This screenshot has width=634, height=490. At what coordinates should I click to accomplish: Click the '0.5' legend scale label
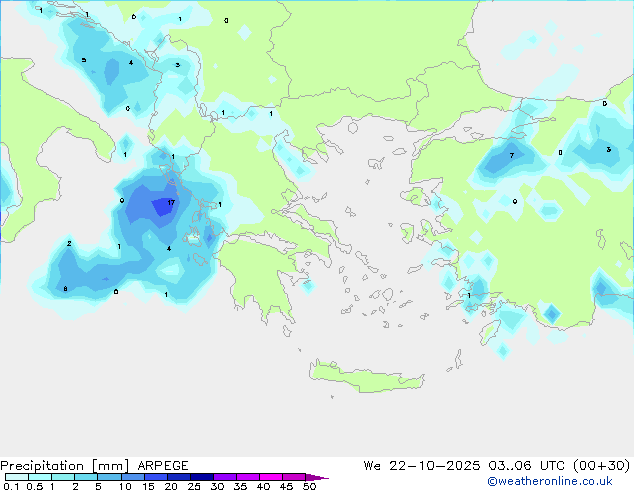[35, 486]
